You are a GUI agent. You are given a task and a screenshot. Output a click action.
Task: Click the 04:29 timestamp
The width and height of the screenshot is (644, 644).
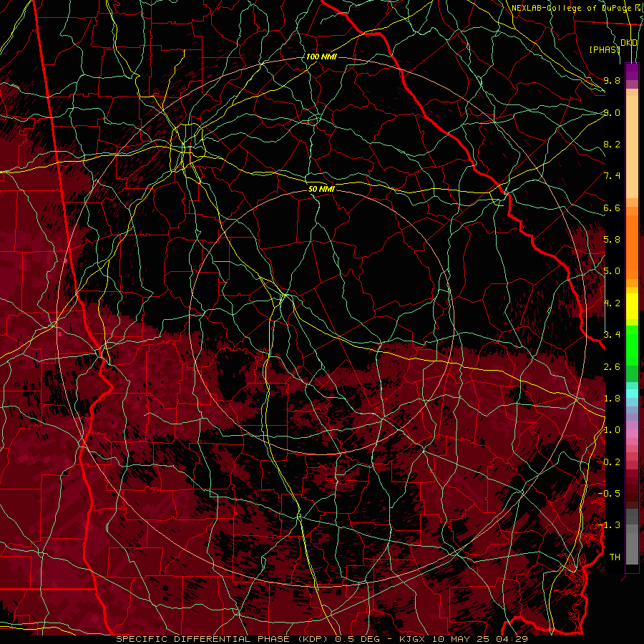tap(512, 639)
